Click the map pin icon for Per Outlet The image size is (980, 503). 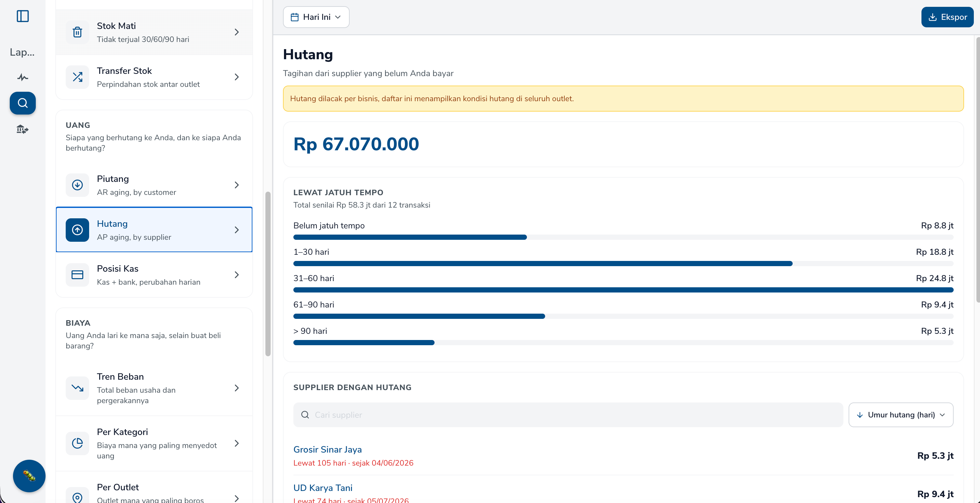click(x=78, y=498)
